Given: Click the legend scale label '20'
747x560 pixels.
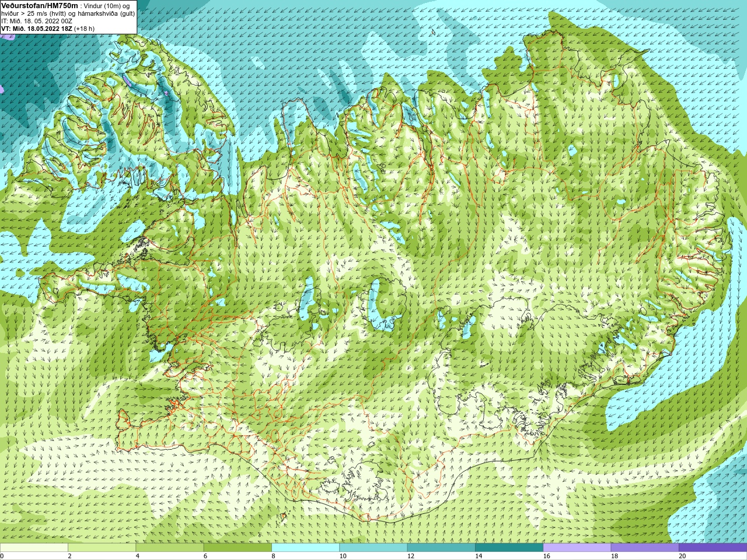Looking at the screenshot, I should point(682,556).
